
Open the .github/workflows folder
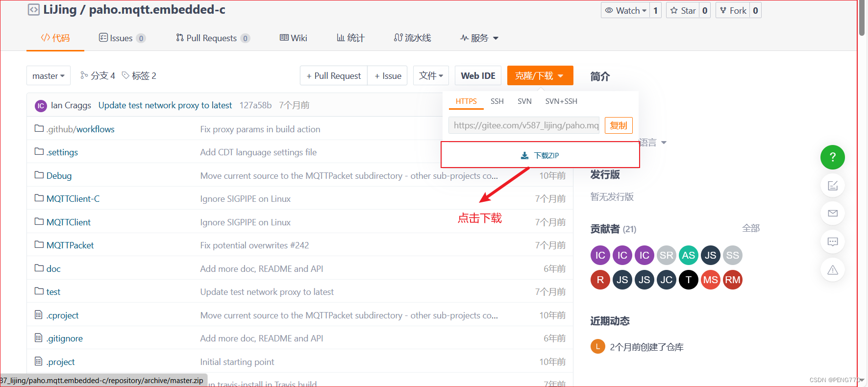pyautogui.click(x=80, y=129)
